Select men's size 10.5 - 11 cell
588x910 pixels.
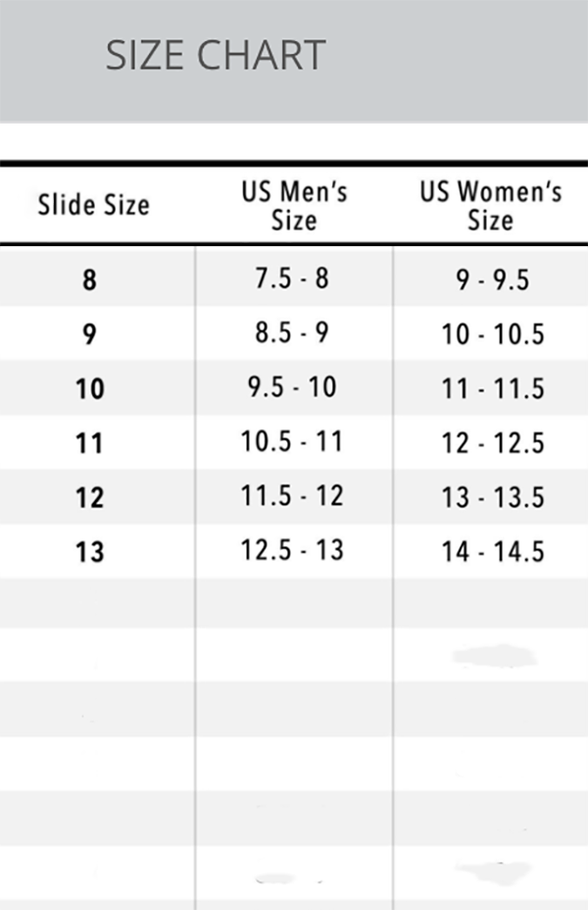click(292, 441)
